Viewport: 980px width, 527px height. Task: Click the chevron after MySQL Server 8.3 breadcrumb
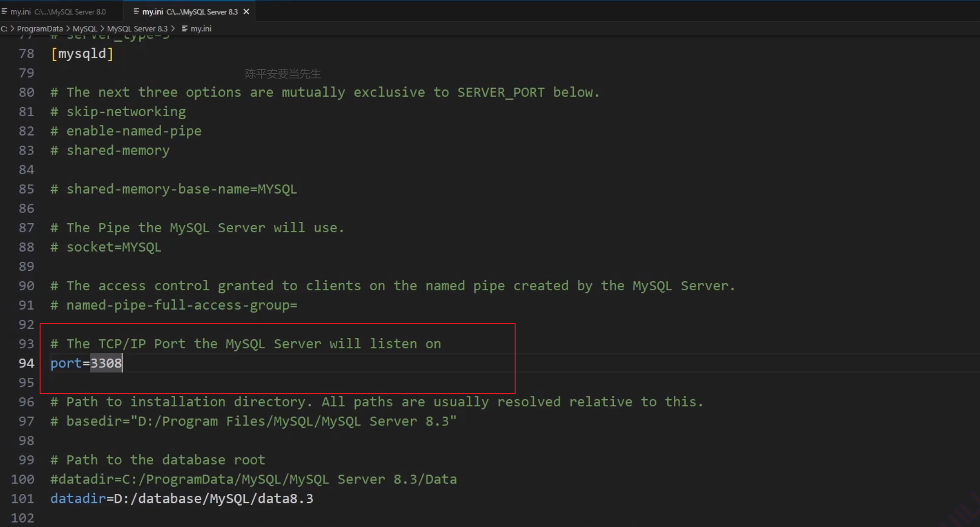(x=173, y=29)
